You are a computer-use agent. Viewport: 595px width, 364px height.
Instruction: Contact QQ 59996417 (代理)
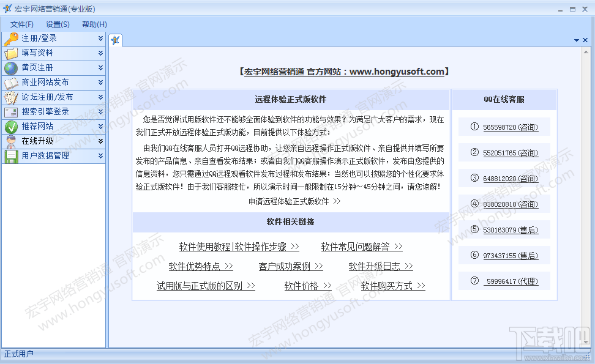511,281
